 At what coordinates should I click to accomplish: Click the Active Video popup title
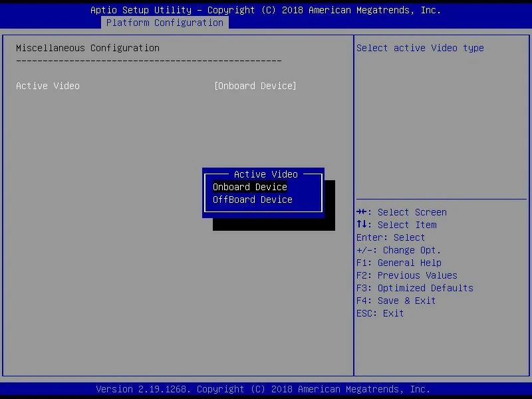(266, 174)
